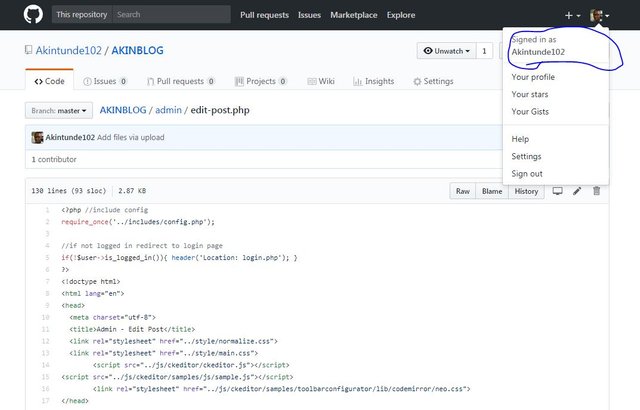The width and height of the screenshot is (640, 410).
Task: Choose Sign out from menu
Action: (527, 173)
